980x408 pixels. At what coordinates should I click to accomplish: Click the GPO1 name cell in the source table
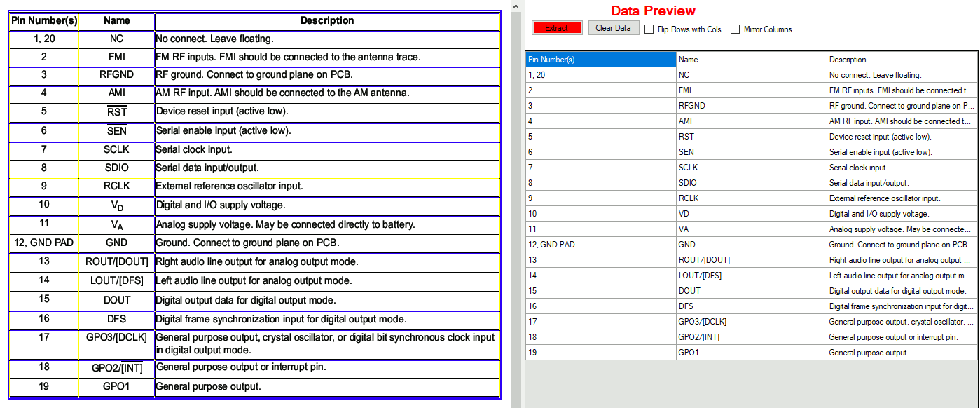coord(116,387)
